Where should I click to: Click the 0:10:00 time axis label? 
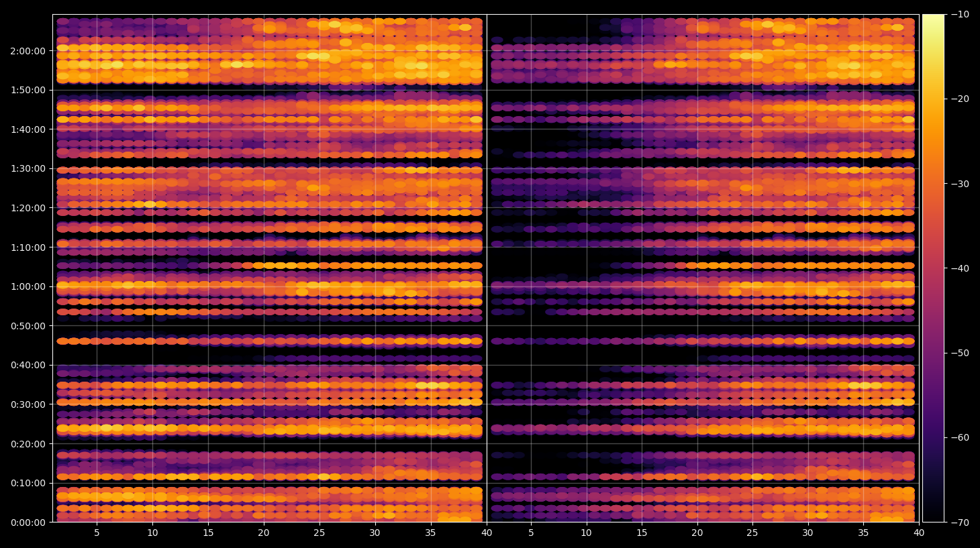click(28, 484)
